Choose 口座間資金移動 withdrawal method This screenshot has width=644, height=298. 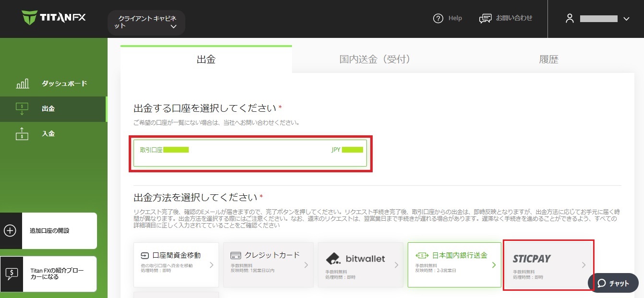(x=176, y=264)
